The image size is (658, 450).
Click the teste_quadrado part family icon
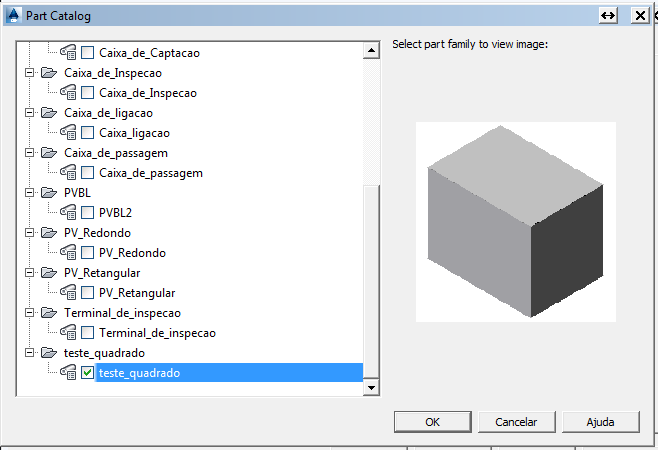pos(68,372)
